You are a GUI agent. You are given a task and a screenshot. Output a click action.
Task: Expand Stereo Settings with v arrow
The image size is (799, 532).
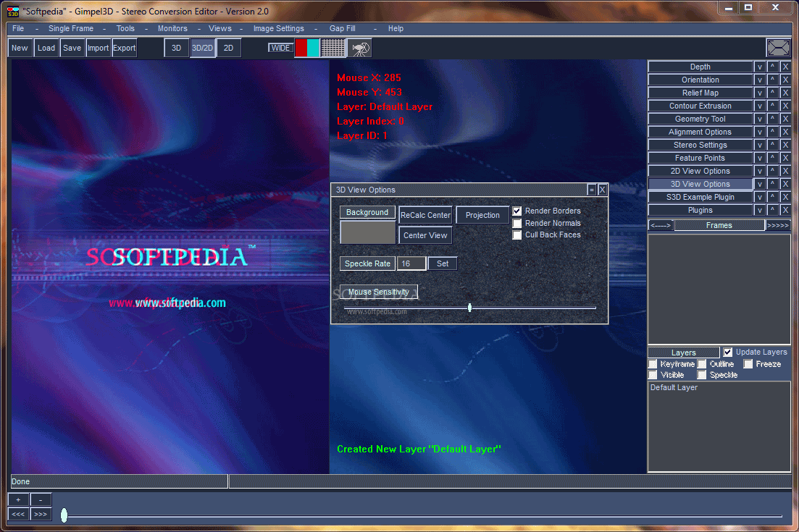point(760,145)
